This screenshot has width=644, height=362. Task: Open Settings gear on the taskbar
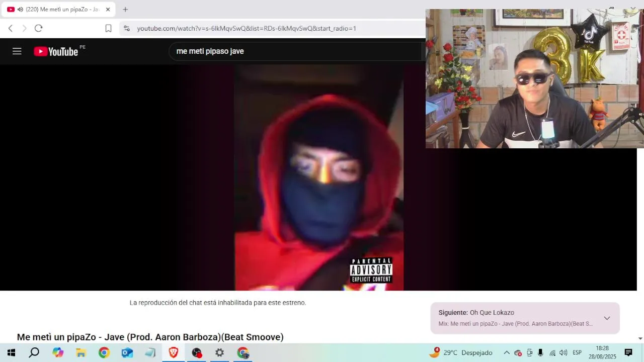point(220,352)
